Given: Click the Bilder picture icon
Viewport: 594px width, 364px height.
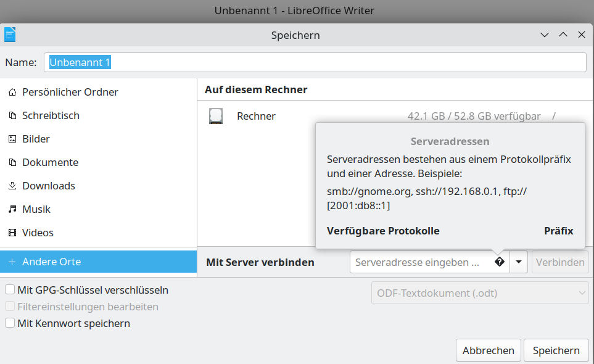Looking at the screenshot, I should (x=12, y=139).
